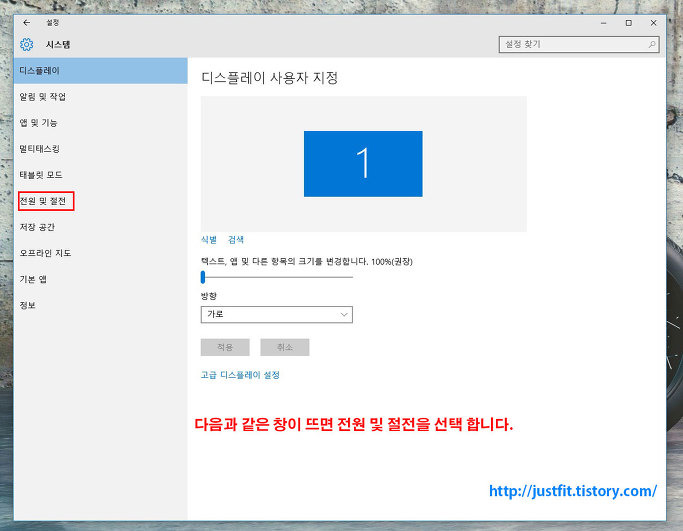The image size is (683, 531).
Task: Select the display 1 monitor thumbnail
Action: click(x=363, y=164)
